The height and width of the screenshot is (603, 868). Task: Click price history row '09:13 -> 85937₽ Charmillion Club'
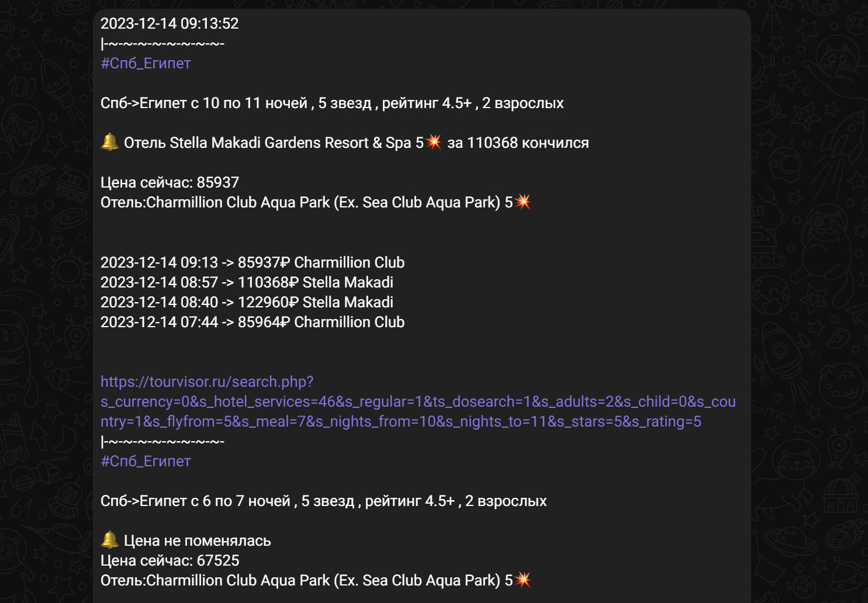pos(253,262)
